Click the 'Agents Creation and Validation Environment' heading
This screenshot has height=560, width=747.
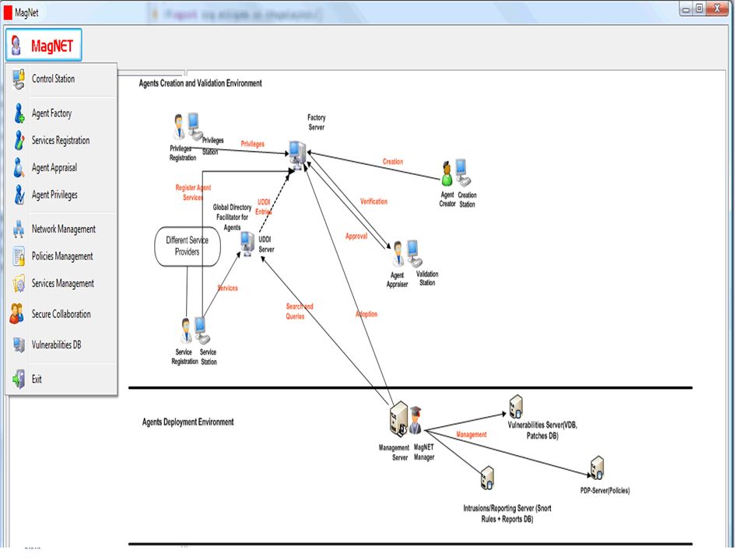(x=200, y=83)
